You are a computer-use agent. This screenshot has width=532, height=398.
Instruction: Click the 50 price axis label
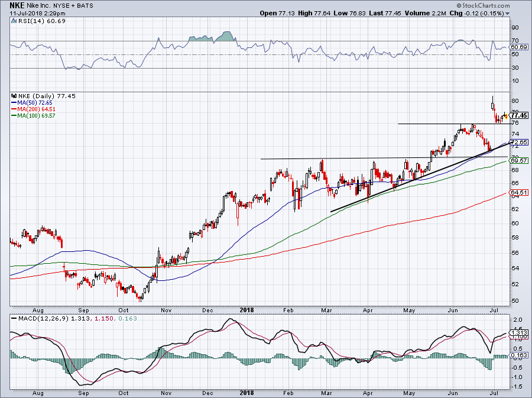(x=515, y=300)
